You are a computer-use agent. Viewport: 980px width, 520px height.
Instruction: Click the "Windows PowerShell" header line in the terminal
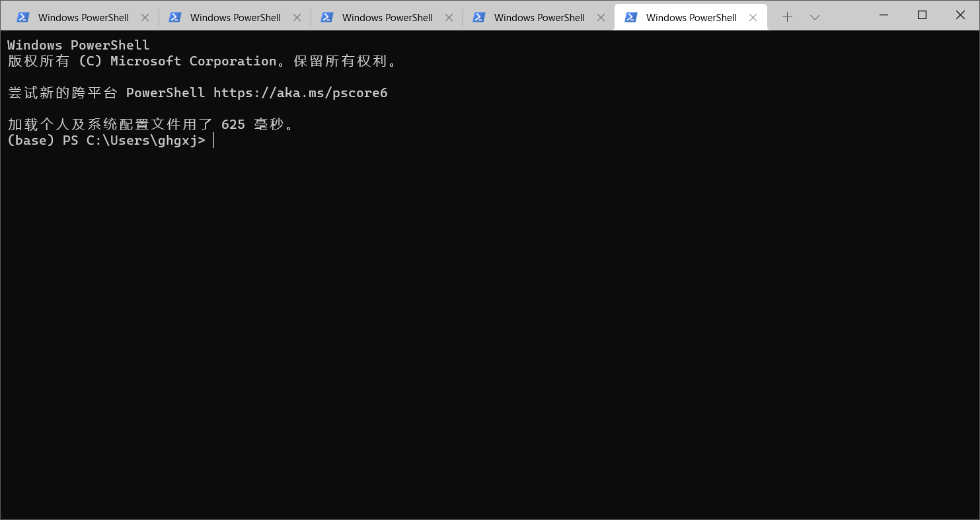[x=79, y=45]
